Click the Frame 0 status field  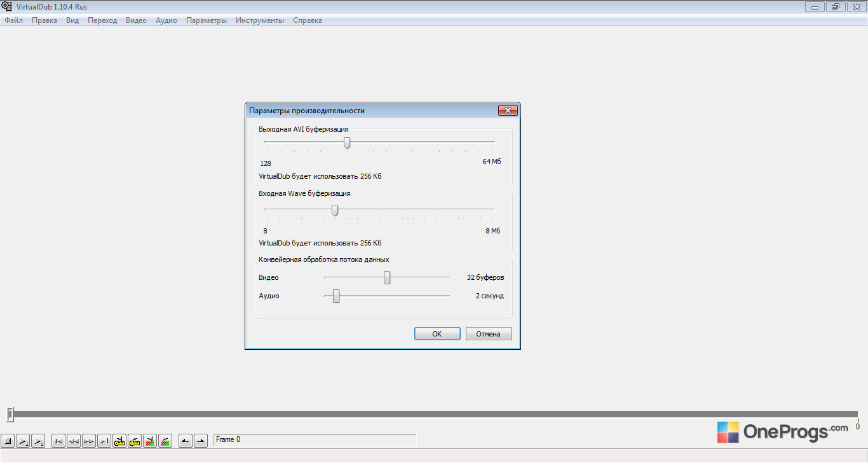[315, 440]
